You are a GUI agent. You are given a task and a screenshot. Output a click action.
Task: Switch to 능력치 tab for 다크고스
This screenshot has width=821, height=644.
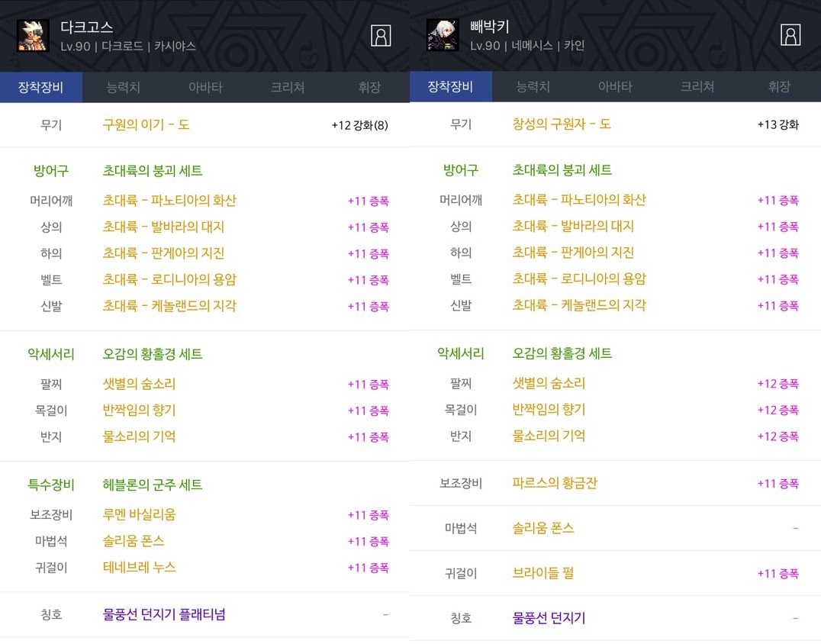123,87
